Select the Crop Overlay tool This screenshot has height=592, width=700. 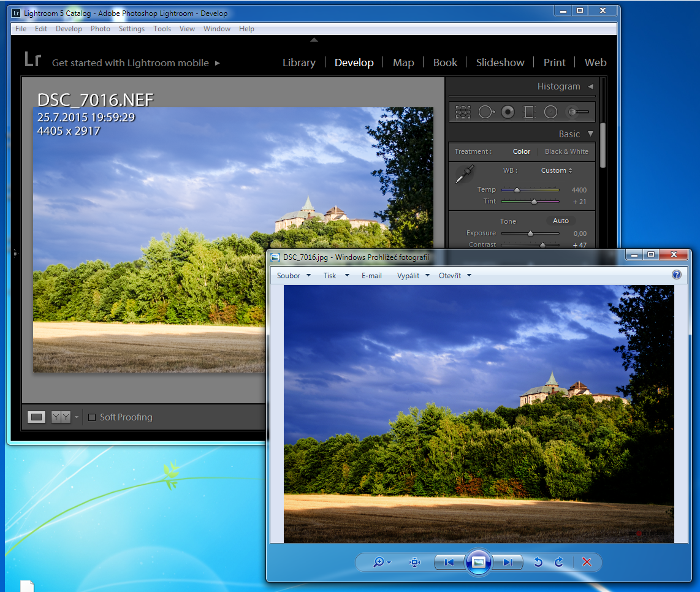(463, 112)
